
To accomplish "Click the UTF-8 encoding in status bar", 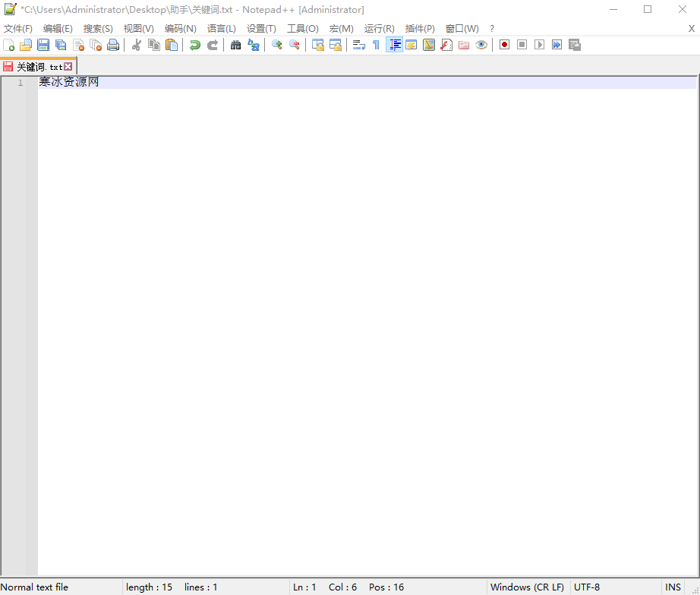I will tap(587, 587).
